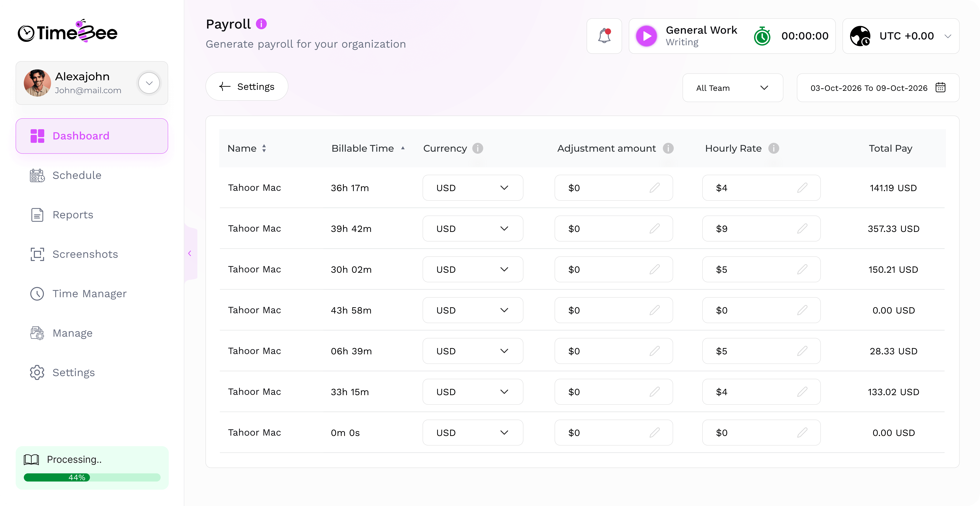980x506 pixels.
Task: Edit adjustment amount in 06h 39m row
Action: point(654,351)
